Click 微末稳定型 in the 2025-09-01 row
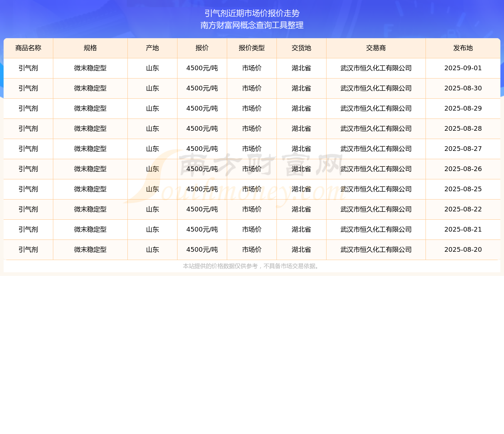Viewport: 504px width, 434px height. pyautogui.click(x=90, y=68)
